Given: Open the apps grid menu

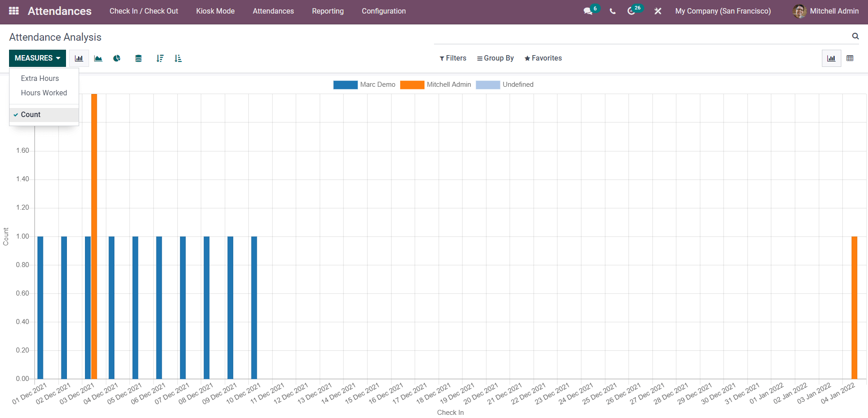Looking at the screenshot, I should (14, 11).
